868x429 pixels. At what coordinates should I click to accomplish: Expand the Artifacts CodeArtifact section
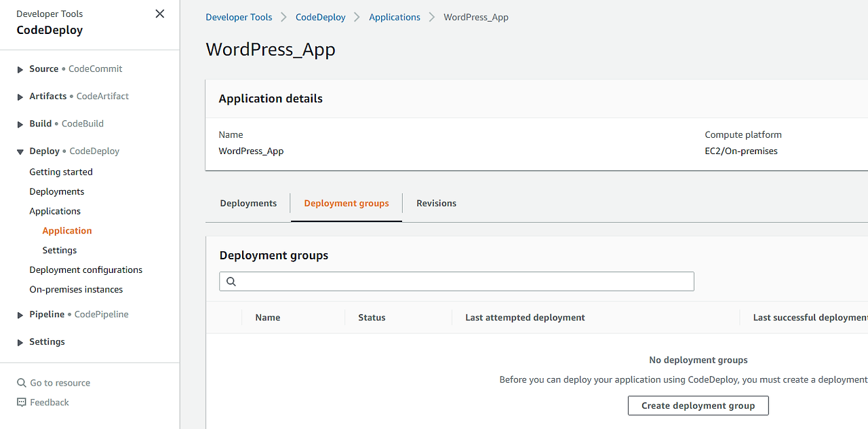pos(20,97)
